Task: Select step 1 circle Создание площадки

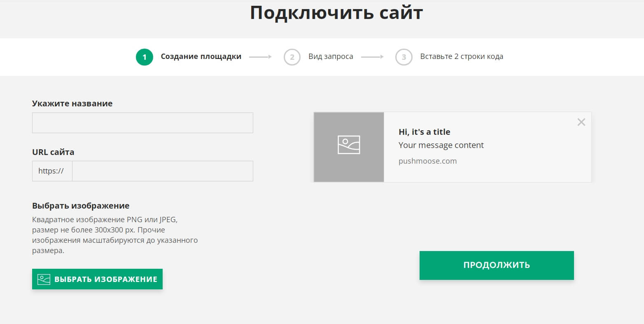Action: 145,57
